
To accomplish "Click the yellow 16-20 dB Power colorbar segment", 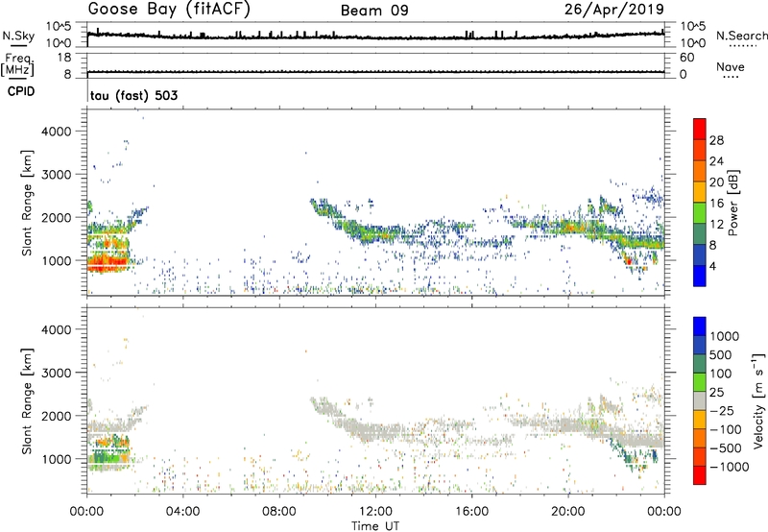I will (x=700, y=191).
